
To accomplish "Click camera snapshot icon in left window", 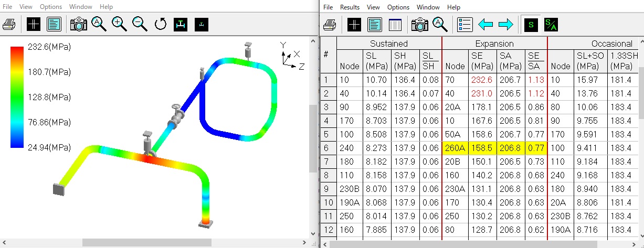I will coord(79,24).
